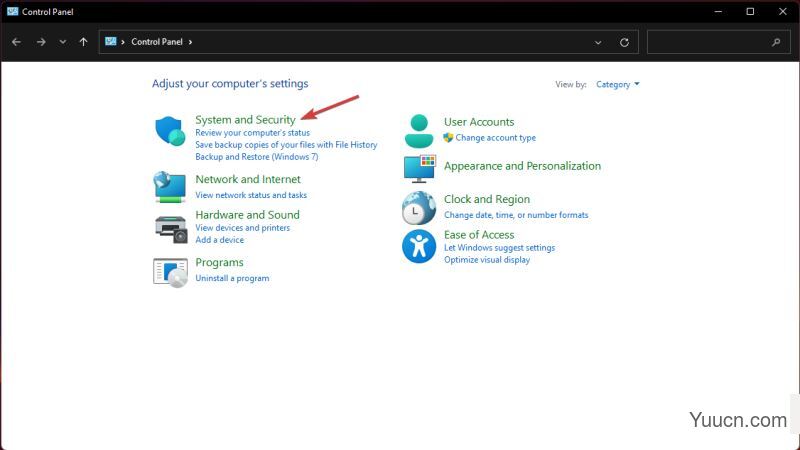Open Review your computer's status

(x=253, y=133)
